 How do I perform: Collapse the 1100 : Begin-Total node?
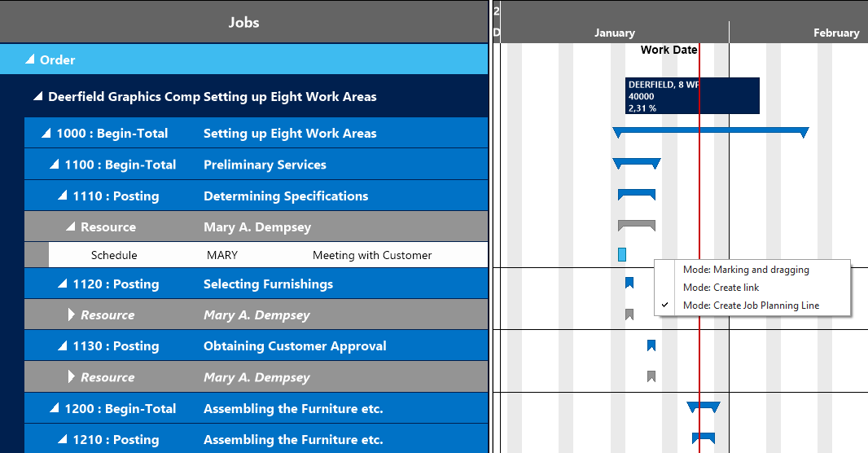(x=55, y=165)
